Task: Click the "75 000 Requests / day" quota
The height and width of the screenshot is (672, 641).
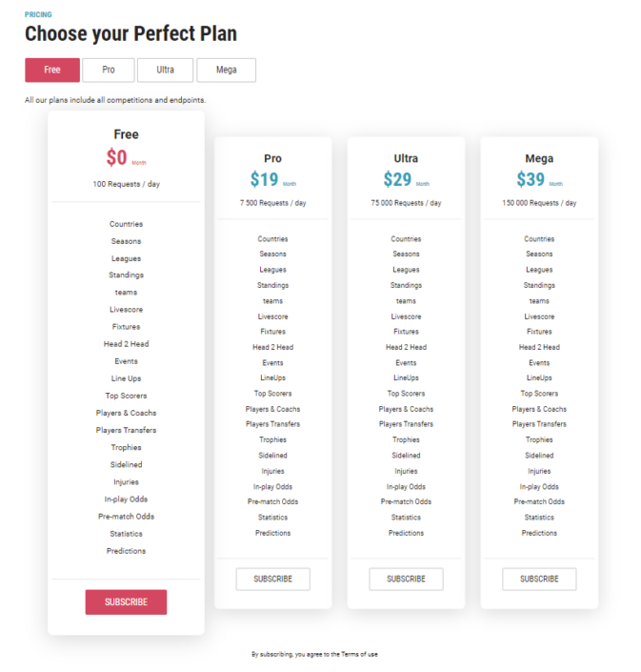Action: tap(406, 203)
